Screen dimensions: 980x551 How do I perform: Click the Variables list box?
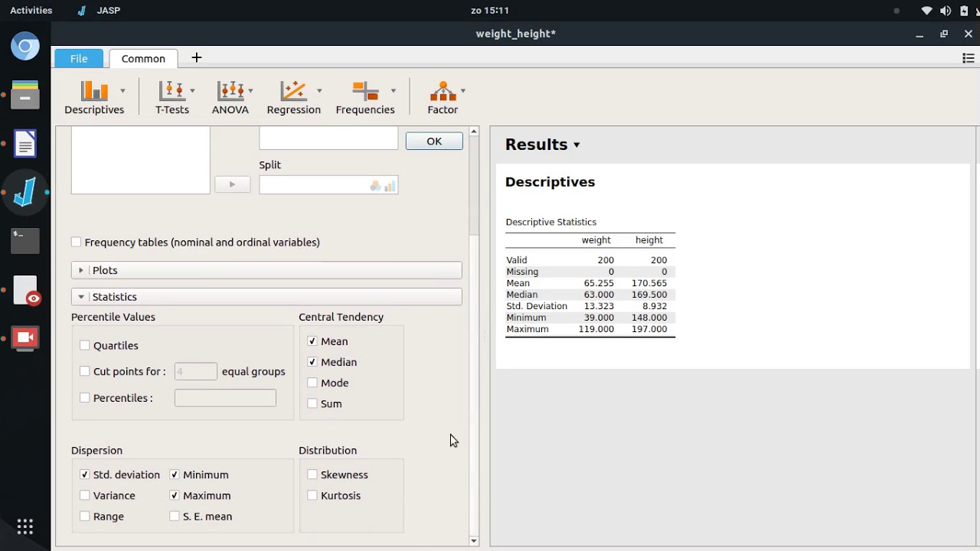(328, 139)
